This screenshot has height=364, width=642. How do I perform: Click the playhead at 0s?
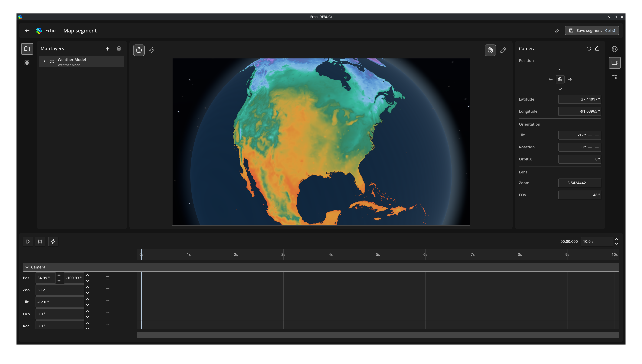[x=141, y=255]
